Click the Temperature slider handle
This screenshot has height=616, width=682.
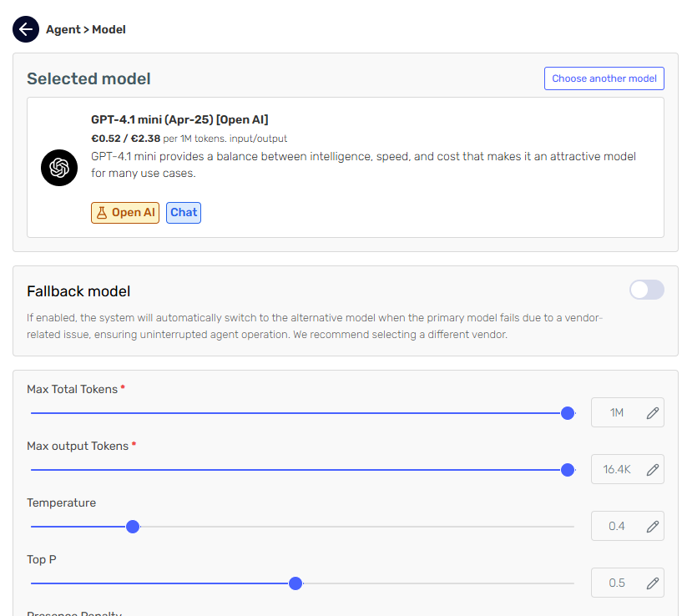click(132, 527)
